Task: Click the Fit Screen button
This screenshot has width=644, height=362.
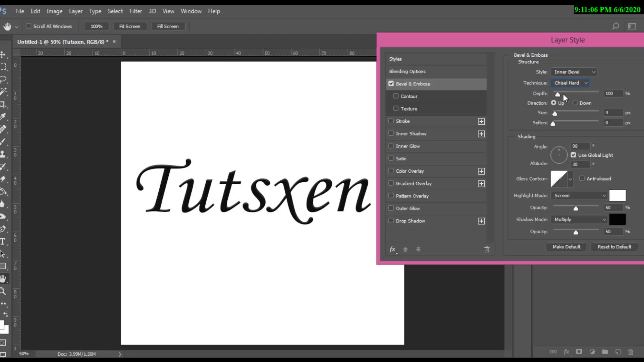Action: (x=129, y=26)
